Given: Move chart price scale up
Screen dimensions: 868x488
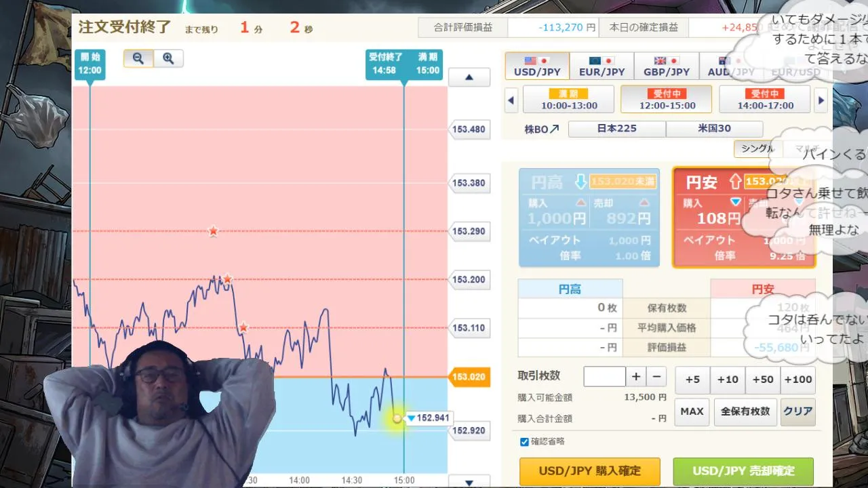Looking at the screenshot, I should 469,77.
